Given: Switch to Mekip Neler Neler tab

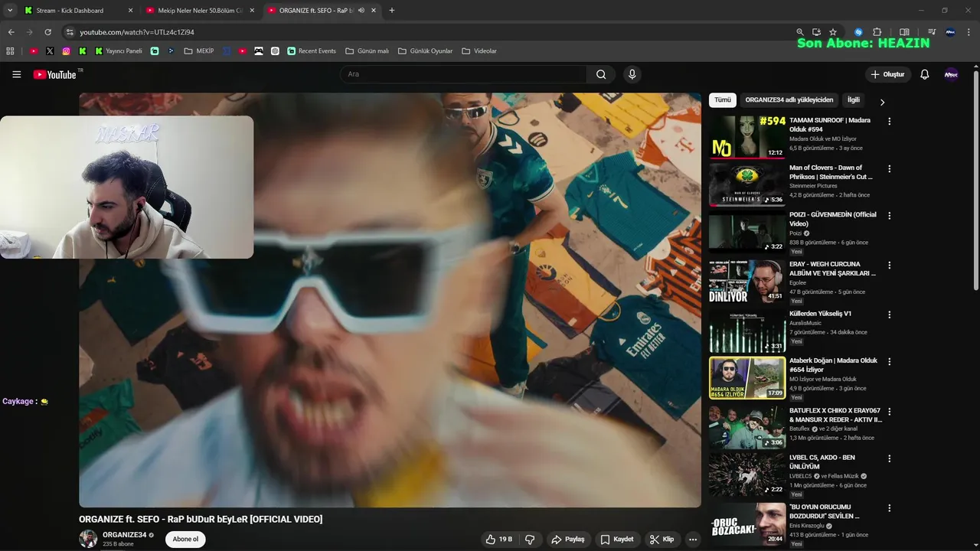Looking at the screenshot, I should tap(200, 11).
